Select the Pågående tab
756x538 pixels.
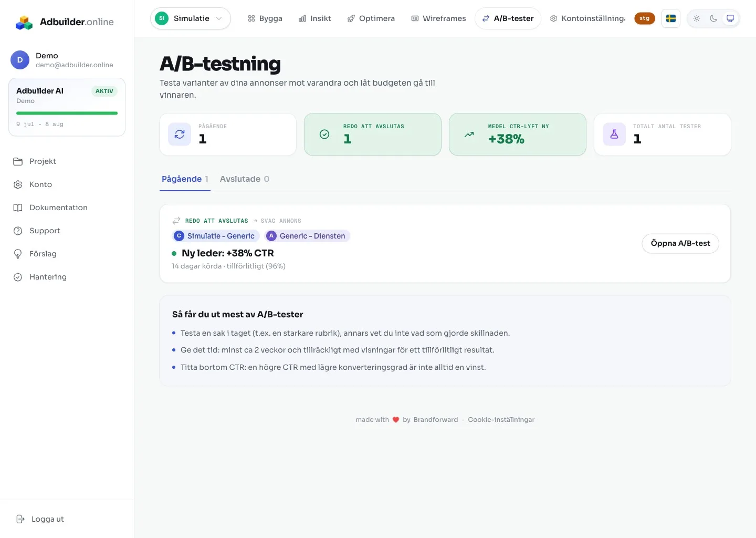tap(185, 179)
